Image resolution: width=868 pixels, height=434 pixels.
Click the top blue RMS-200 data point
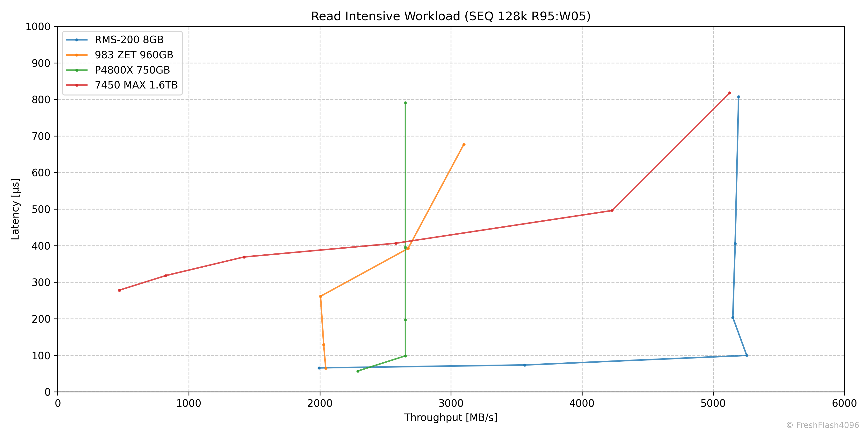point(739,97)
